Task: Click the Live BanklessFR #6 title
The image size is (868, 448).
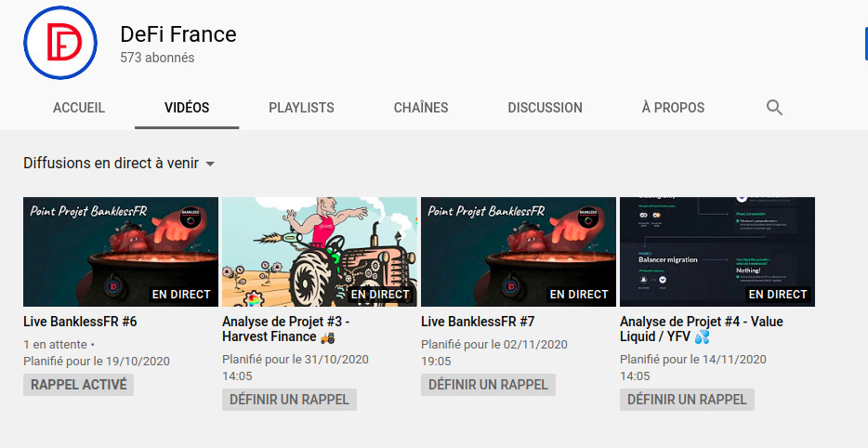Action: click(x=80, y=322)
